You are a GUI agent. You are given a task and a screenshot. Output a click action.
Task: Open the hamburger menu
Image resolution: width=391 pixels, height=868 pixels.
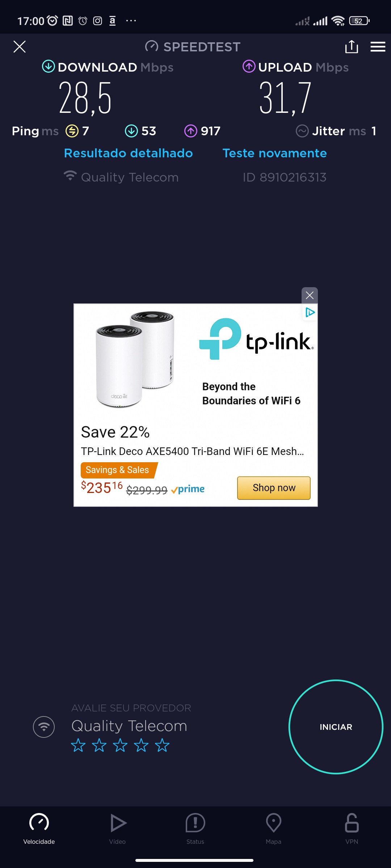pos(378,47)
